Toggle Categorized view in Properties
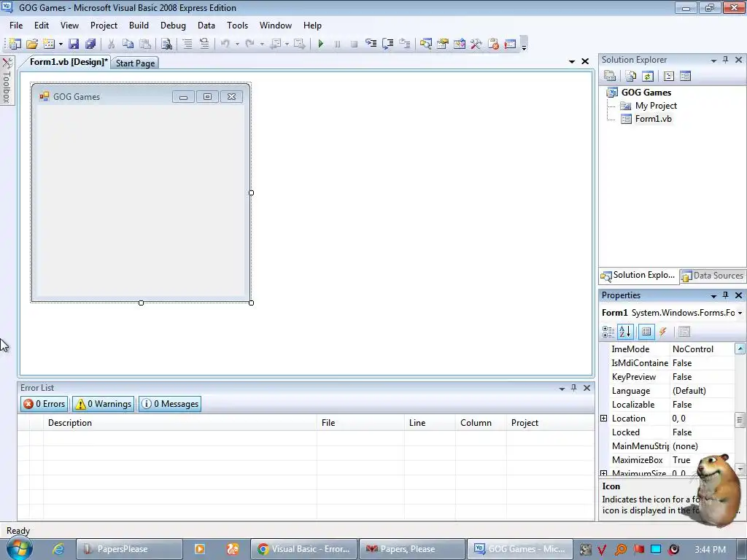 pyautogui.click(x=608, y=332)
